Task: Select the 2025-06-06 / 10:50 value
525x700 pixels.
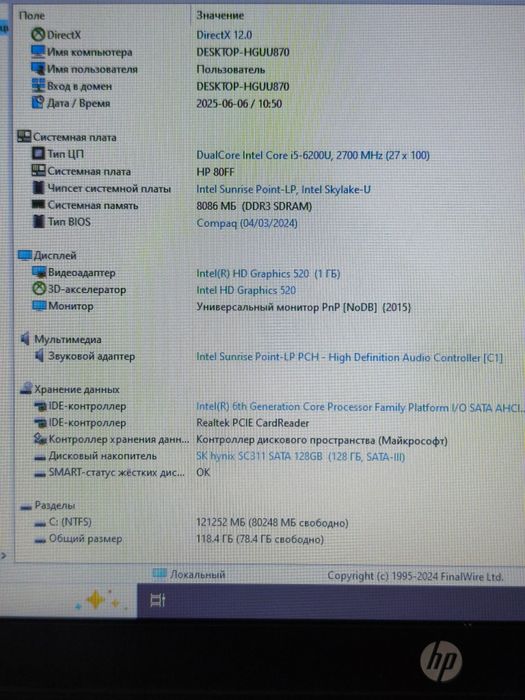Action: (x=239, y=104)
